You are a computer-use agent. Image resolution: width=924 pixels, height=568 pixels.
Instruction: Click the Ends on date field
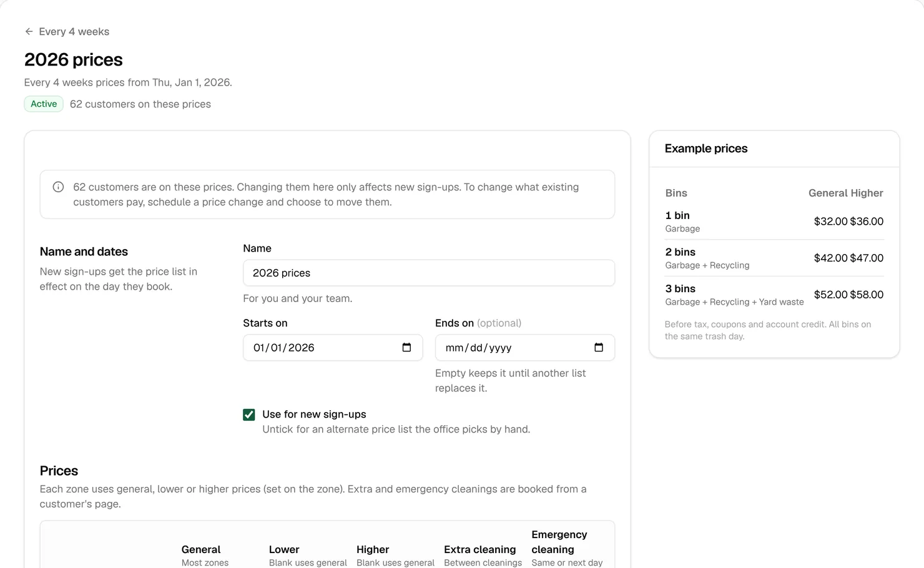(525, 348)
